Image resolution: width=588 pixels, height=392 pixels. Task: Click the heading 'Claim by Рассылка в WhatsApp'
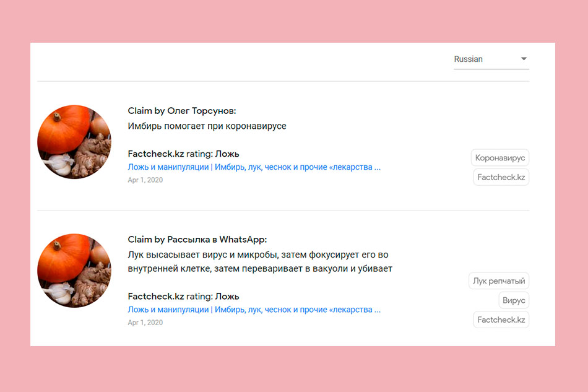pyautogui.click(x=197, y=240)
